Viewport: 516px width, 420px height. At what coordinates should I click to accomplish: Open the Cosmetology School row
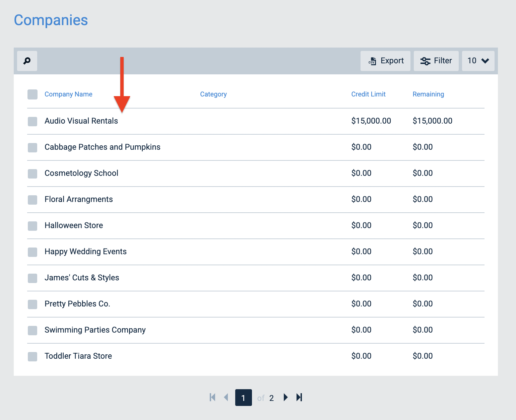click(x=81, y=173)
